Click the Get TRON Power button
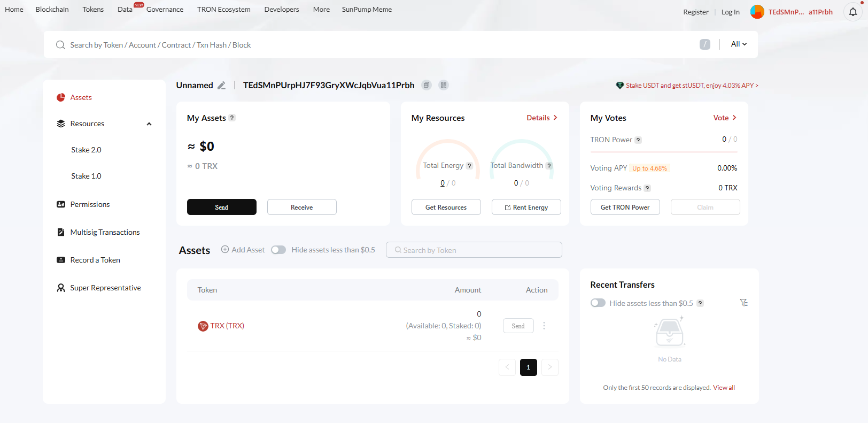 click(x=625, y=207)
